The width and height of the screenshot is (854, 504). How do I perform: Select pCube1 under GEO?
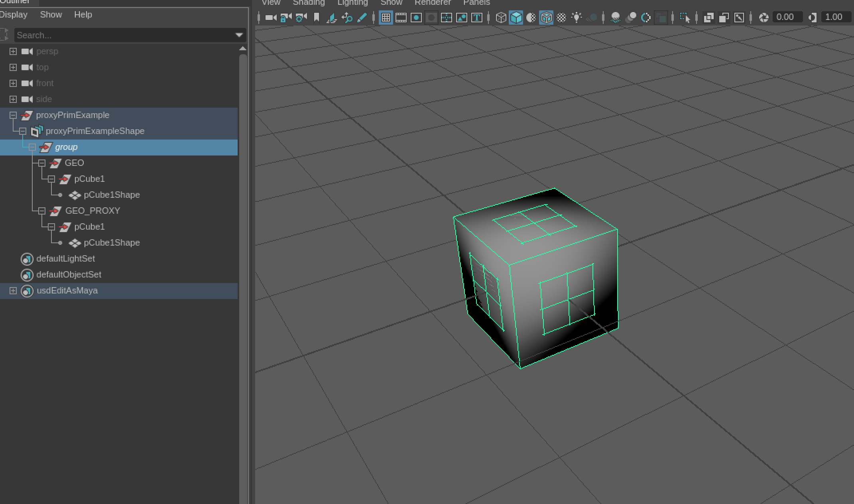[x=89, y=179]
